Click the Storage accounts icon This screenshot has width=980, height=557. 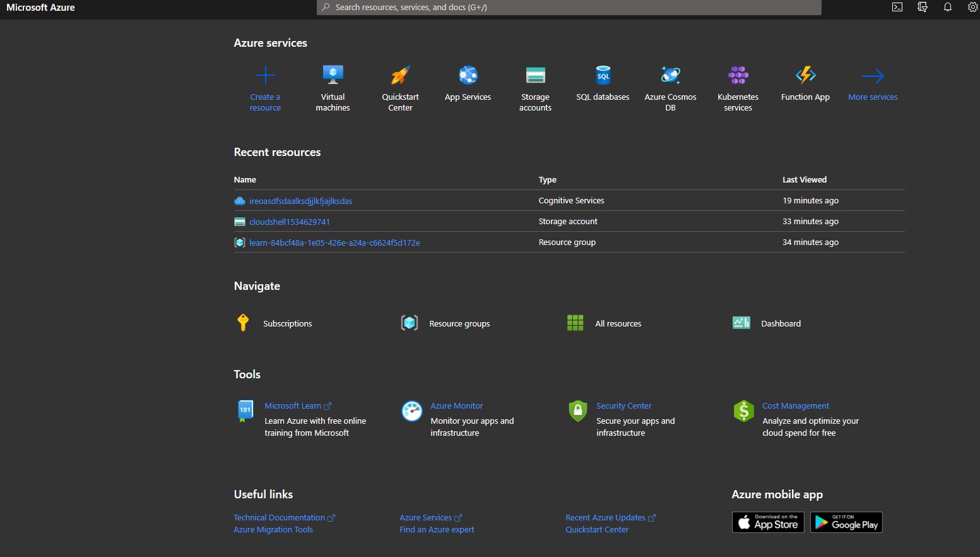click(535, 75)
